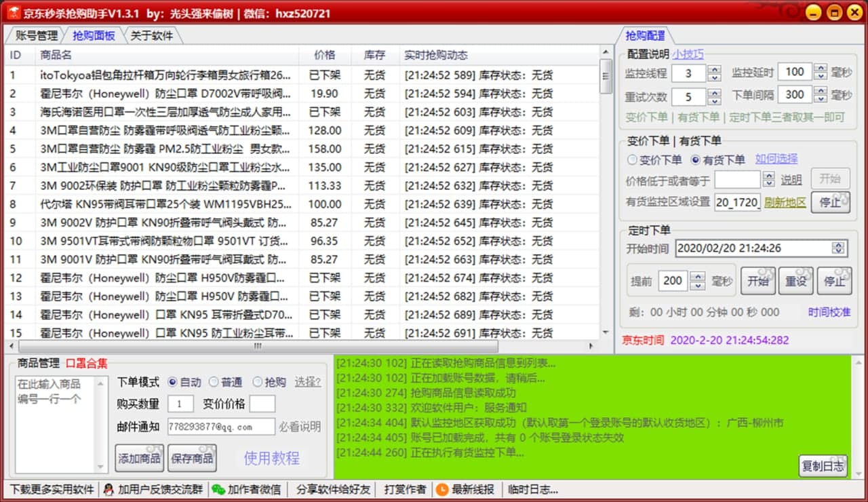Screen dimensions: 868x502
Task: Click the WeChat icon for adding the author
Action: [x=218, y=489]
